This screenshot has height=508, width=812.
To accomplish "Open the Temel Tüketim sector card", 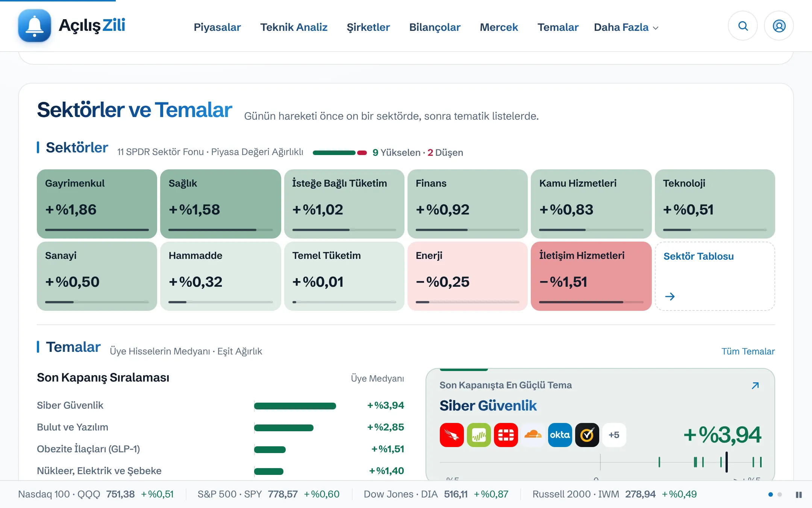I will 344,276.
